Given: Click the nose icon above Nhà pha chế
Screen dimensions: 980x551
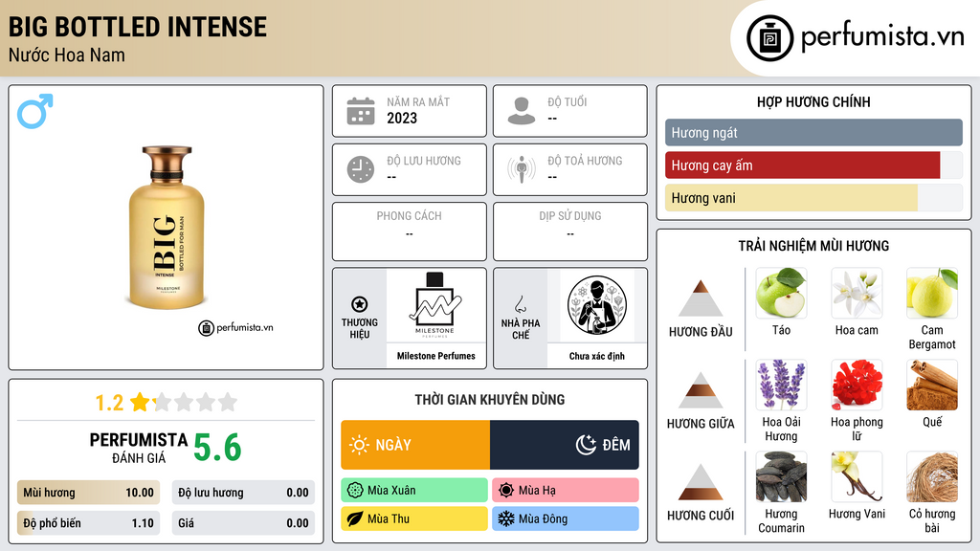Looking at the screenshot, I should tap(520, 304).
